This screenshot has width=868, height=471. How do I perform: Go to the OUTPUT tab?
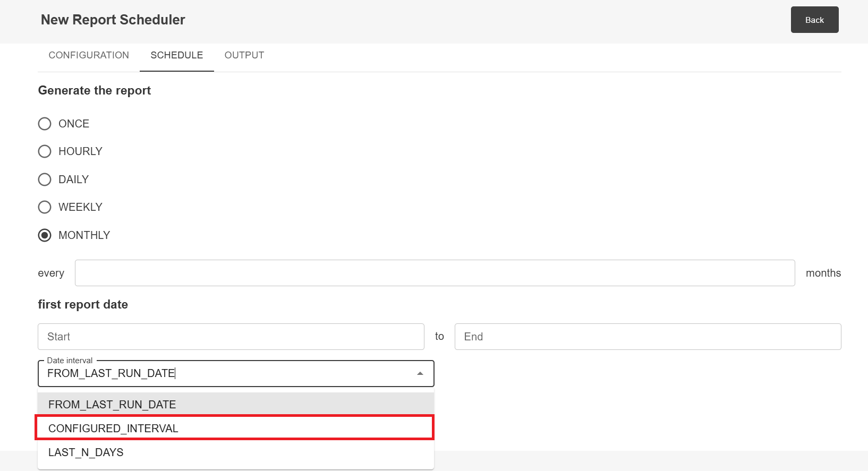click(244, 55)
